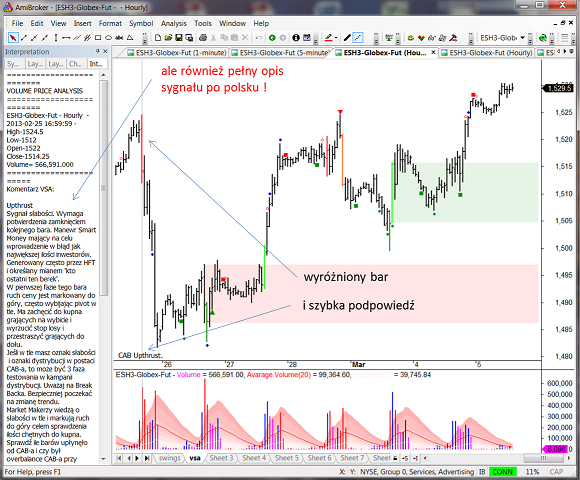Image resolution: width=580 pixels, height=480 pixels.
Task: Save with the floppy disk icon
Action: click(x=179, y=38)
